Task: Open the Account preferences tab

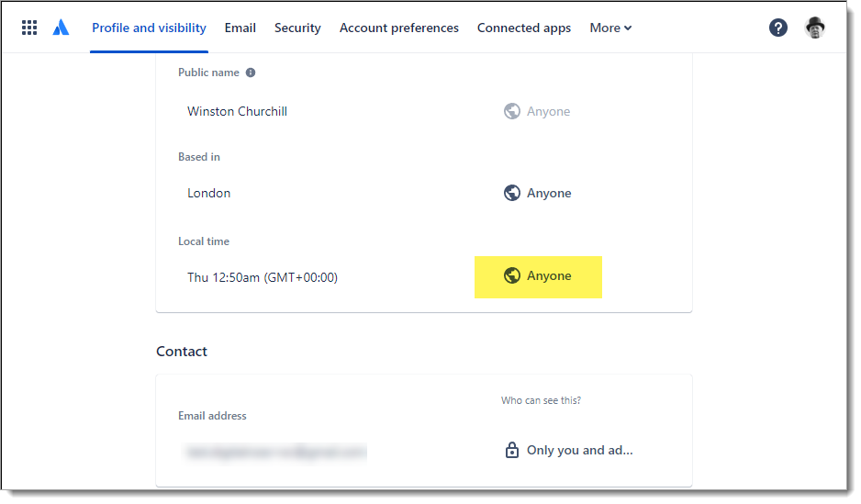Action: (x=399, y=28)
